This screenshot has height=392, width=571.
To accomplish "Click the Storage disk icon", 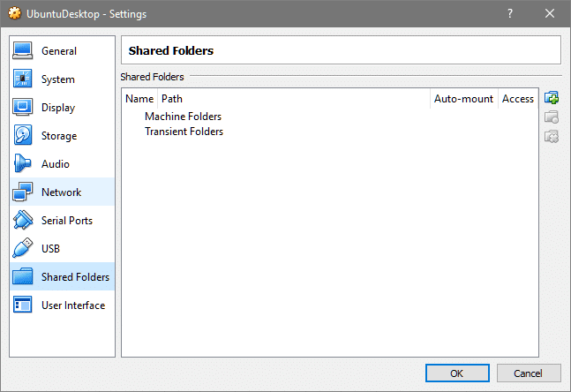I will pos(23,136).
